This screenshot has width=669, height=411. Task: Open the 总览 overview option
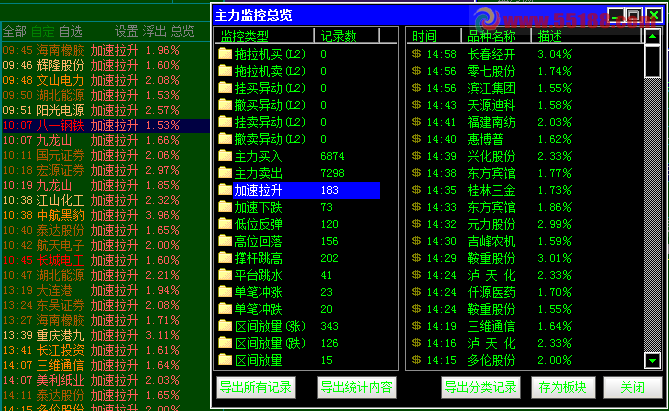[183, 32]
